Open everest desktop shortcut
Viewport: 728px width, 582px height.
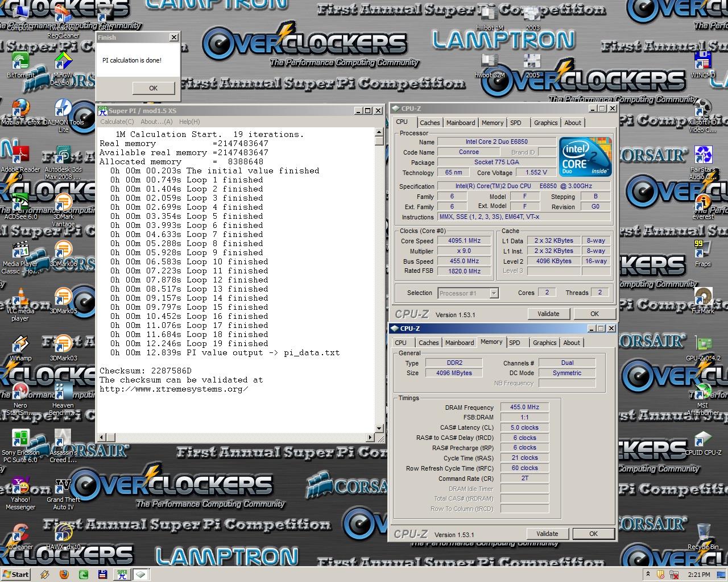(703, 206)
